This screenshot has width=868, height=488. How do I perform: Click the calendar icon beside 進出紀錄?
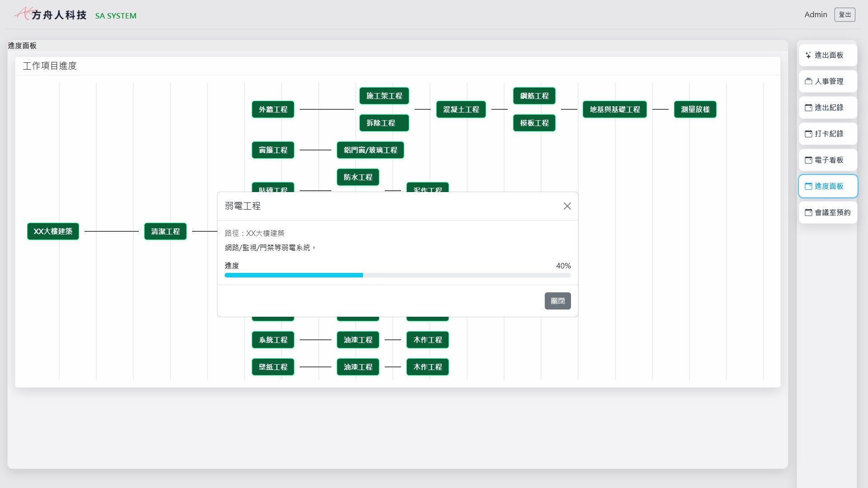pyautogui.click(x=808, y=108)
